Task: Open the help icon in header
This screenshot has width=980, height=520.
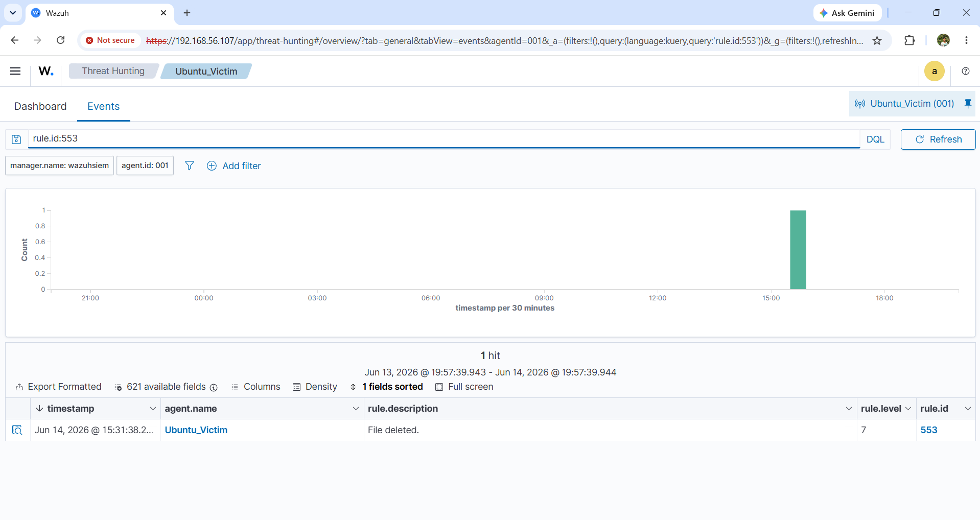Action: coord(965,71)
